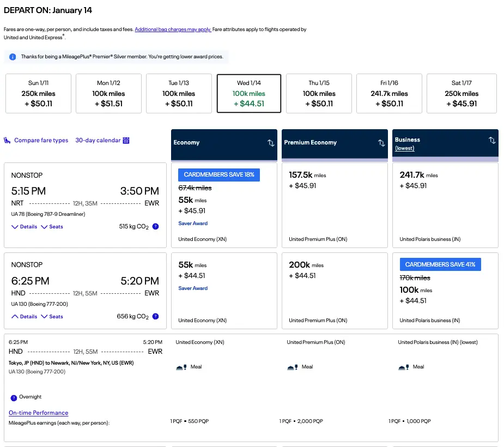504x447 pixels.
Task: Choose UA 78 Economy 55k miles fare
Action: pyautogui.click(x=224, y=205)
